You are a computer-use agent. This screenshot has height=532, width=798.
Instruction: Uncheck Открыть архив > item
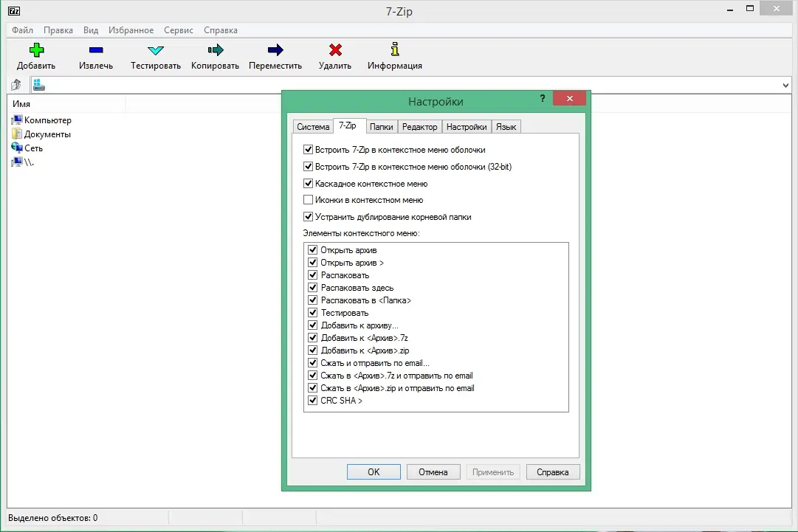(x=312, y=263)
